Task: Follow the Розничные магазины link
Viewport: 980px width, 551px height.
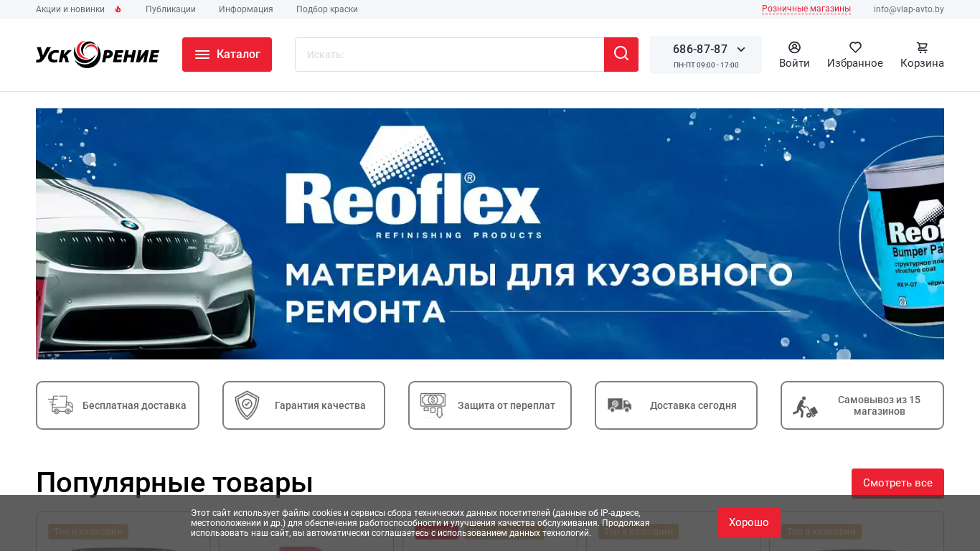Action: click(806, 9)
